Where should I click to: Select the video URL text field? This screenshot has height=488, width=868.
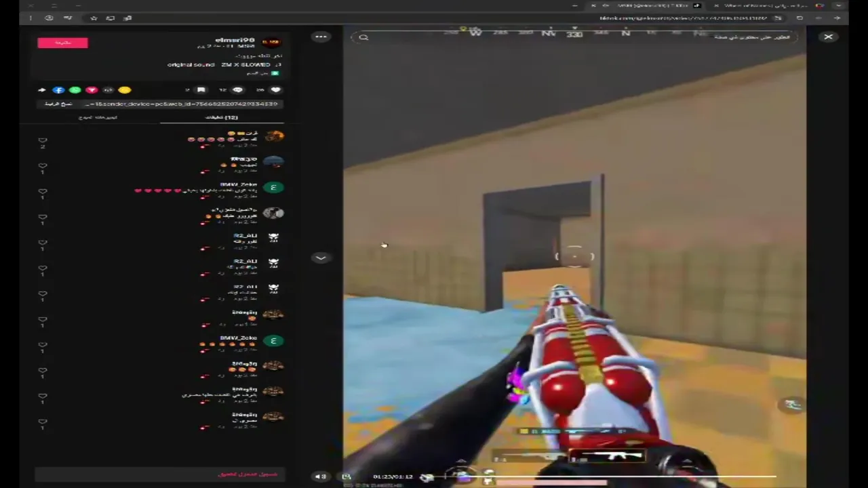pyautogui.click(x=182, y=104)
